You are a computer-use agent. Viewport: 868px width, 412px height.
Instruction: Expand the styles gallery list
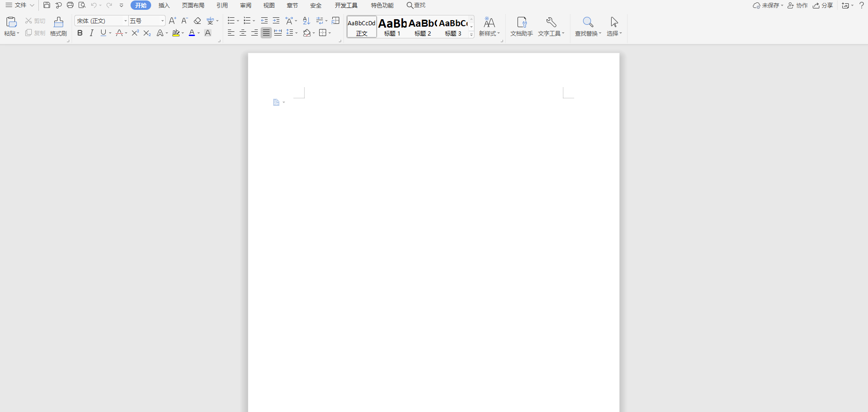pos(471,35)
